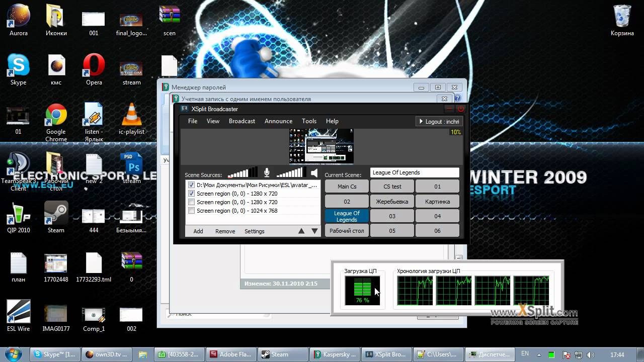This screenshot has width=644, height=362.
Task: Open the stream PSD file
Action: click(131, 168)
